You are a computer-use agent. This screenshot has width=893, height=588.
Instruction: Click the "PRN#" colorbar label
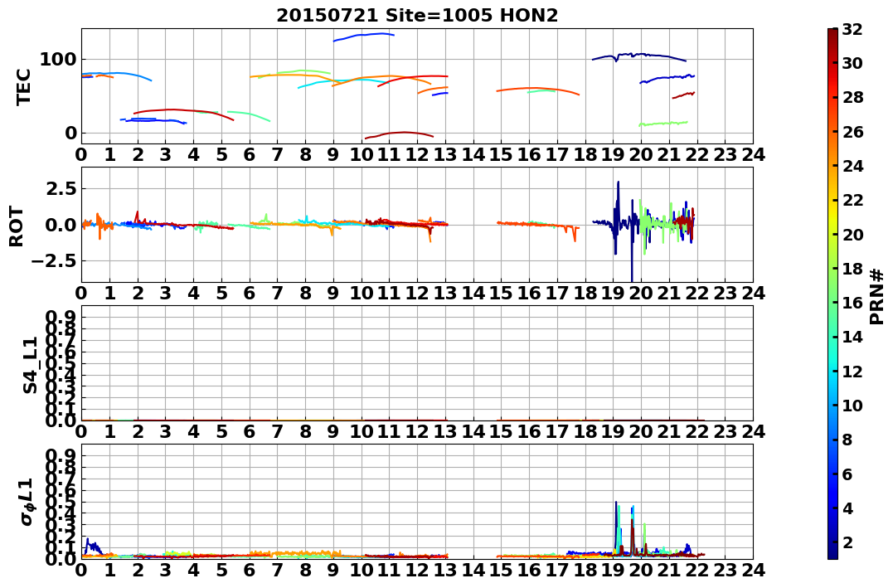877,296
